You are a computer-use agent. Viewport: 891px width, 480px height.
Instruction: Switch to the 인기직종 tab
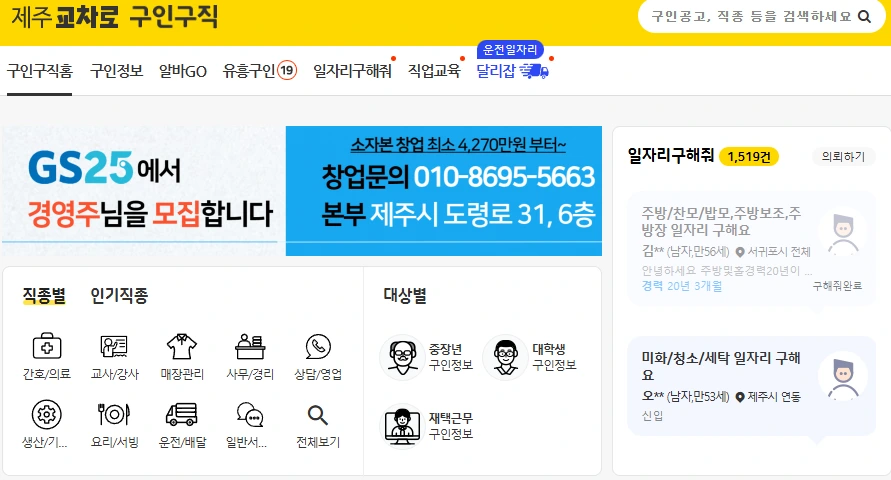pos(119,295)
